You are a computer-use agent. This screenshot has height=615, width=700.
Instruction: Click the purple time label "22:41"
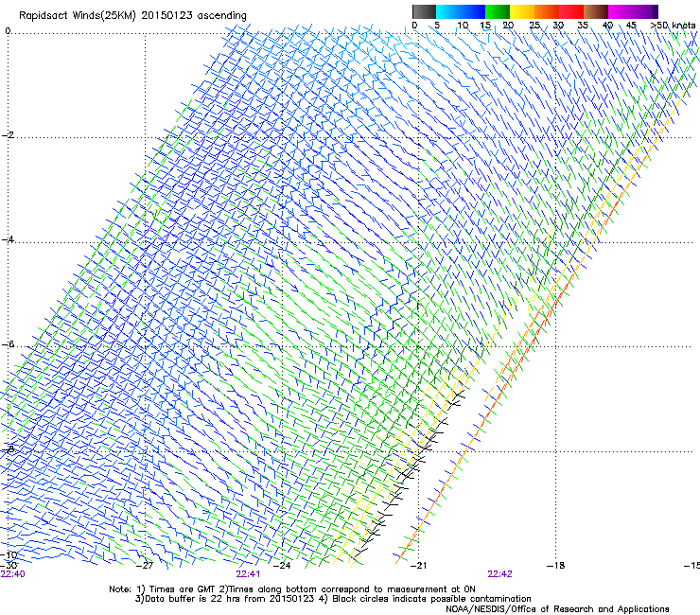pos(248,574)
